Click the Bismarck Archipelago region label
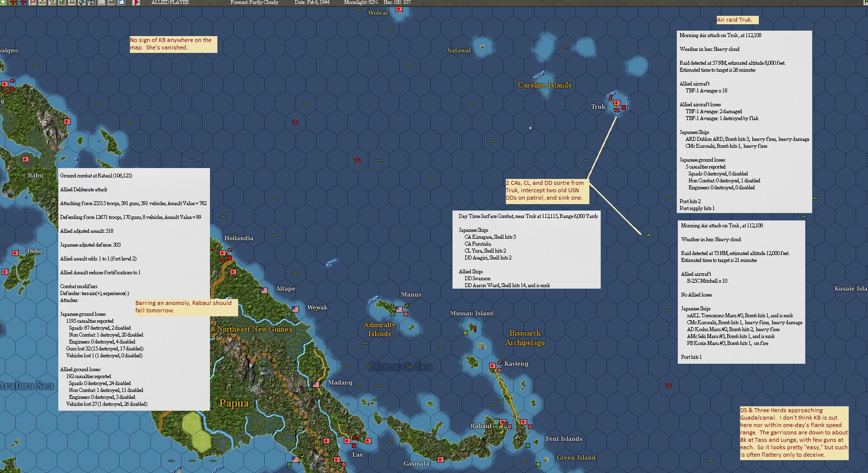The height and width of the screenshot is (473, 868). click(525, 338)
